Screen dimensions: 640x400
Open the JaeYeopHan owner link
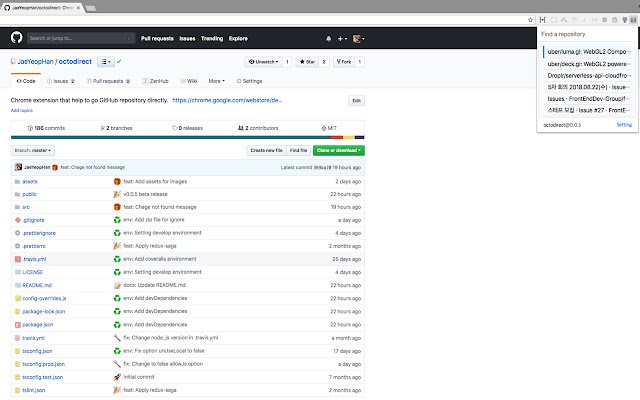[36, 62]
